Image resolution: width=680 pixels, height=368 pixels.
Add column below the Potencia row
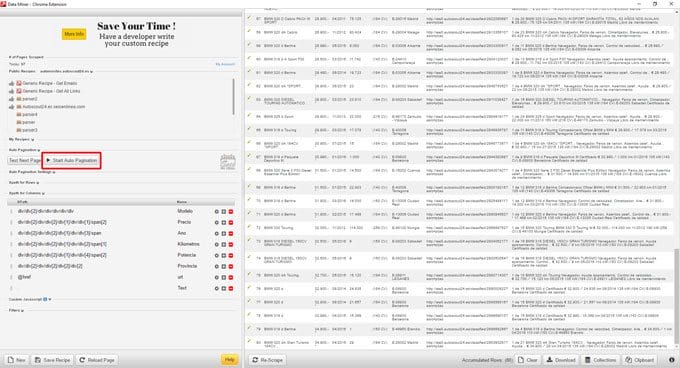[224, 255]
